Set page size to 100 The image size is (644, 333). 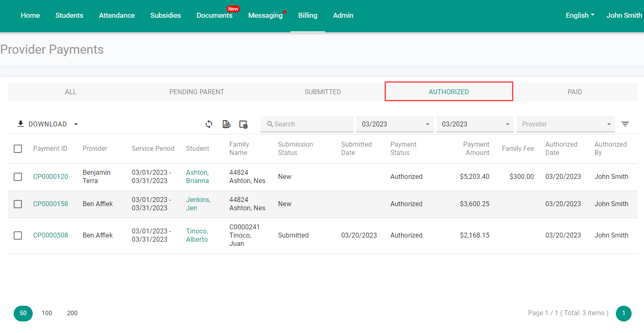[x=47, y=313]
